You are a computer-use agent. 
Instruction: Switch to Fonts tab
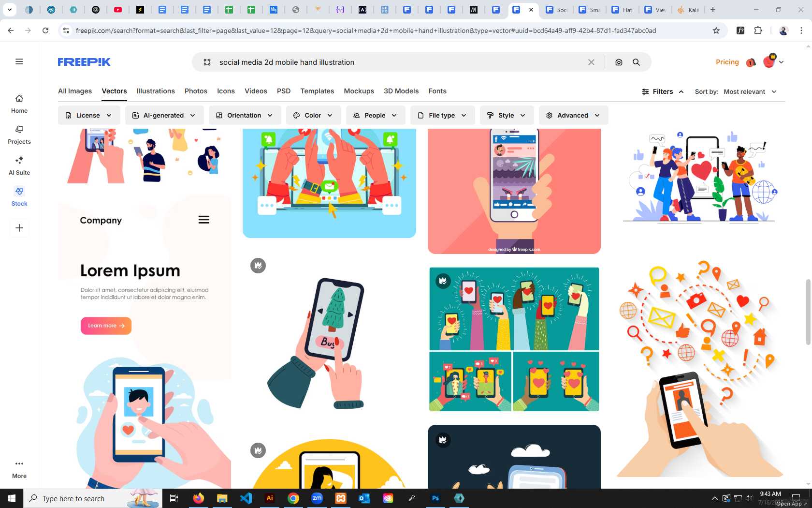[x=437, y=91]
